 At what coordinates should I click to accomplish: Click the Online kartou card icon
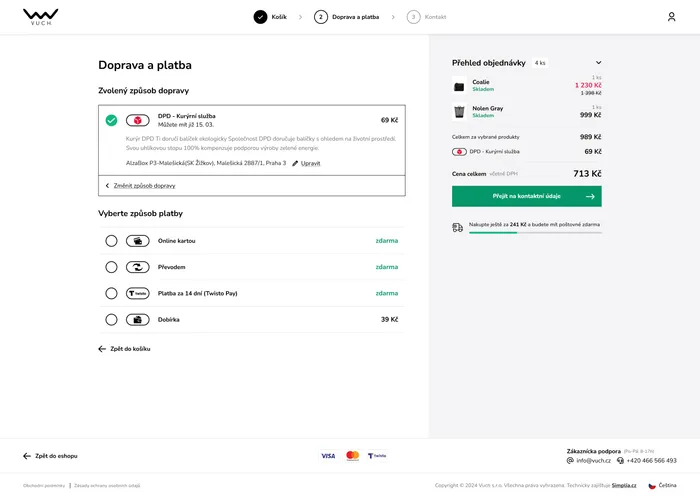pyautogui.click(x=138, y=241)
